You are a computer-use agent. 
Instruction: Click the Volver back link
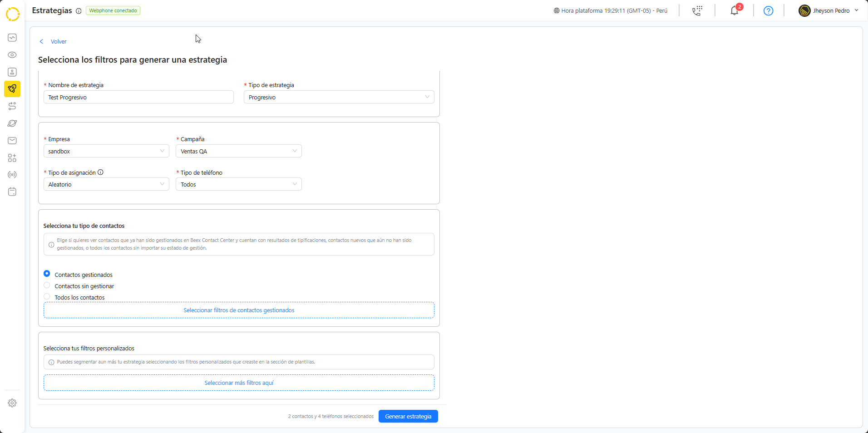[58, 42]
